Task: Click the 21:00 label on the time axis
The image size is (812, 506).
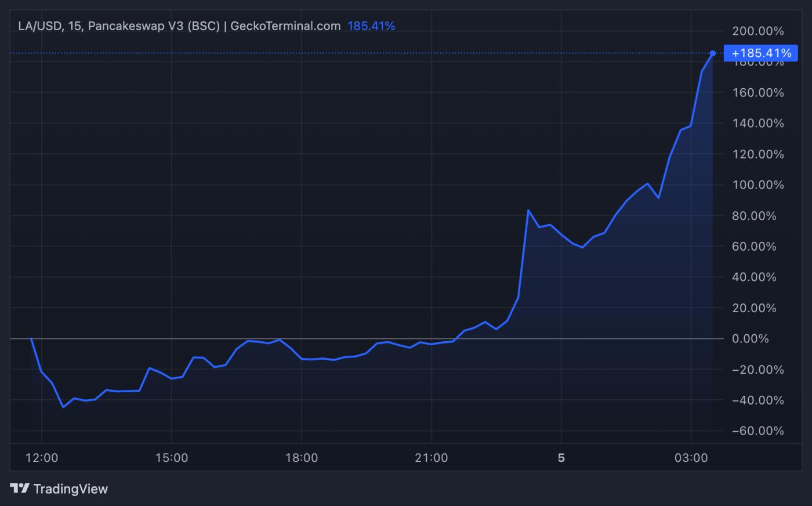Action: coord(432,458)
